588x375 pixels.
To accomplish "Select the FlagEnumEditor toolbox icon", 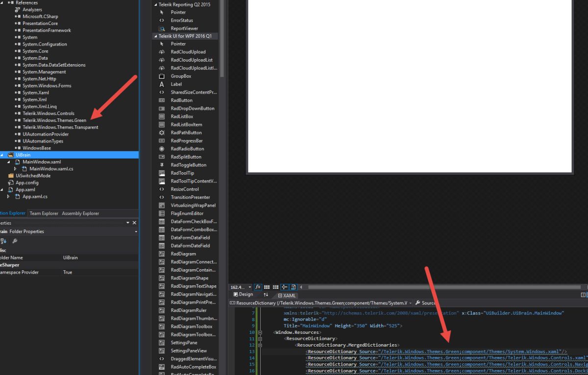I will point(162,213).
